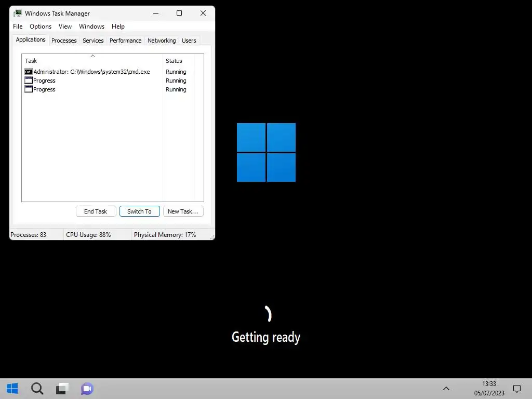Open the Help menu
This screenshot has height=399, width=532.
tap(118, 26)
